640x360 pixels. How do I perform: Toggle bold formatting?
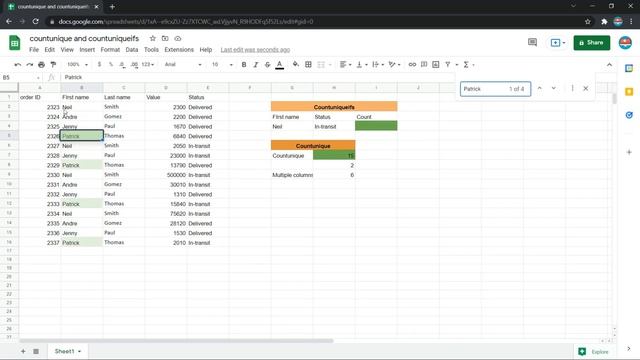pos(244,64)
